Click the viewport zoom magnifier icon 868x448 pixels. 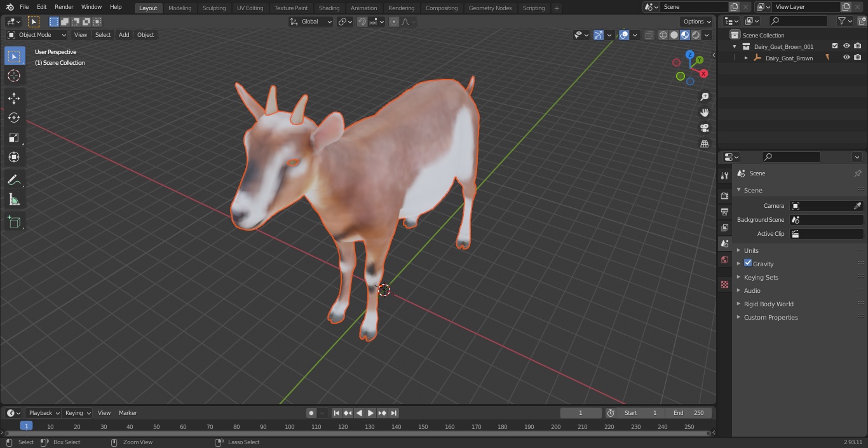[x=704, y=97]
